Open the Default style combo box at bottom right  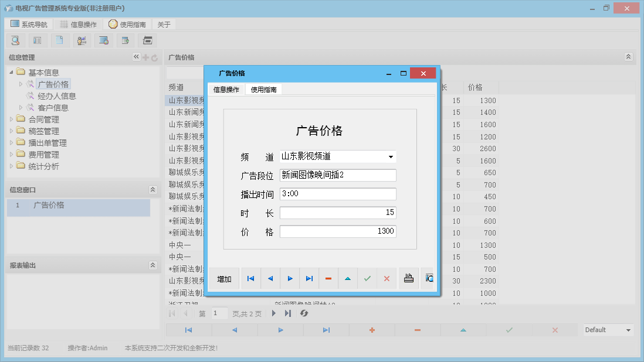[607, 330]
